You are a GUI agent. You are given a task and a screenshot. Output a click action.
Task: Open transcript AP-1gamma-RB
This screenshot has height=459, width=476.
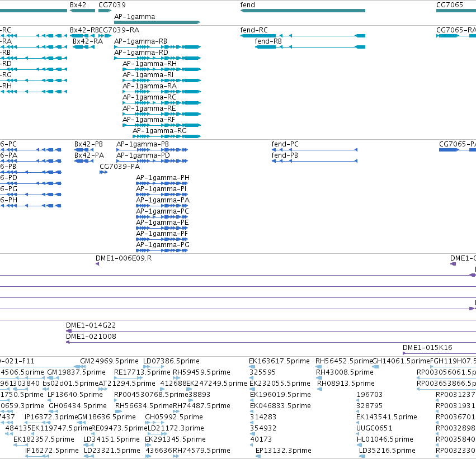click(x=140, y=41)
